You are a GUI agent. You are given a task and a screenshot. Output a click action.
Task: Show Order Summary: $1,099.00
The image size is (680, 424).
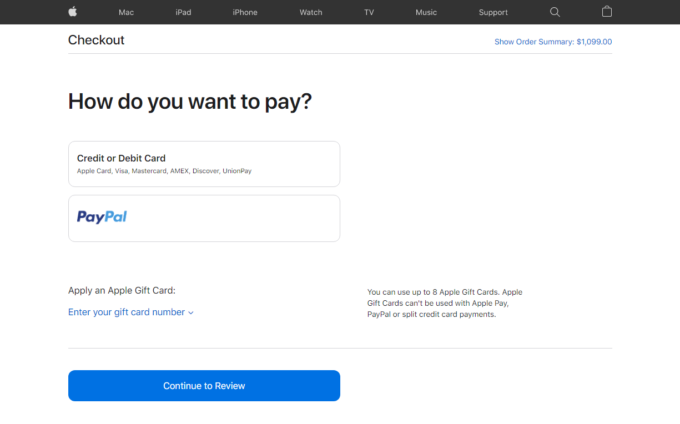553,42
